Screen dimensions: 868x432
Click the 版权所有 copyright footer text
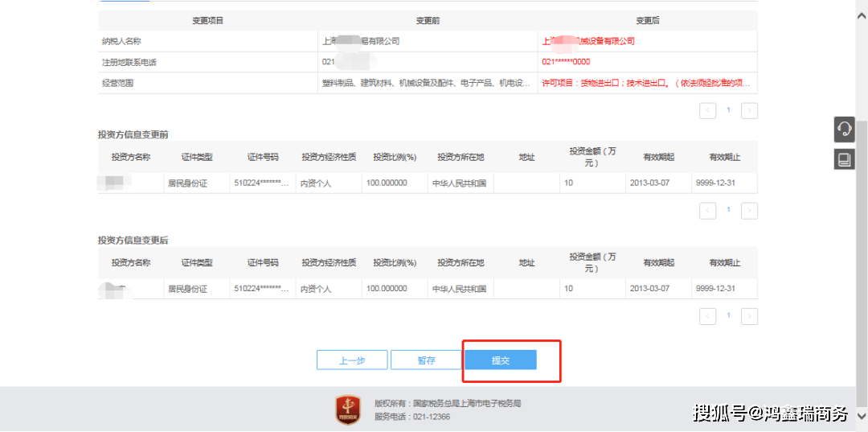pyautogui.click(x=448, y=403)
